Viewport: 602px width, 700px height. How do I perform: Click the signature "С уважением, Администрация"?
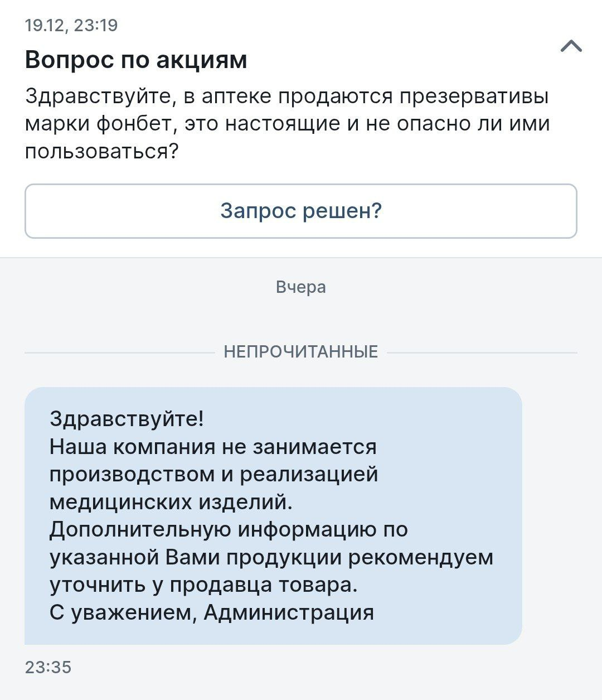pos(212,612)
